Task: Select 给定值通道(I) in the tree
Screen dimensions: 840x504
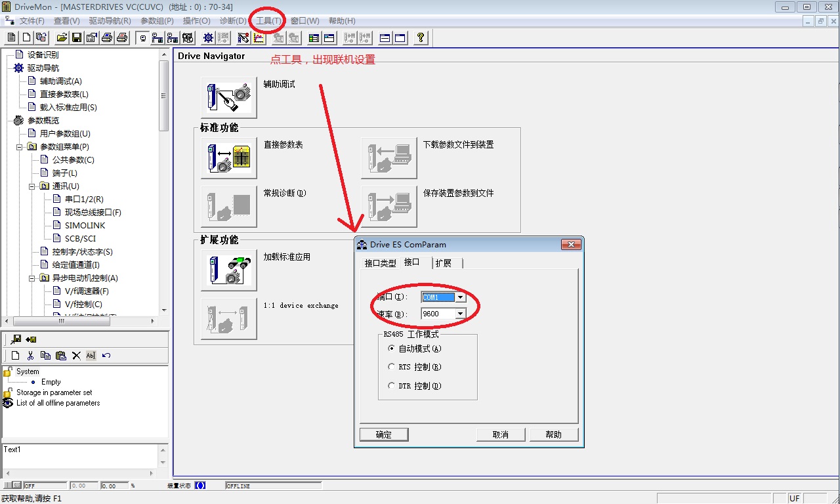Action: click(x=76, y=265)
